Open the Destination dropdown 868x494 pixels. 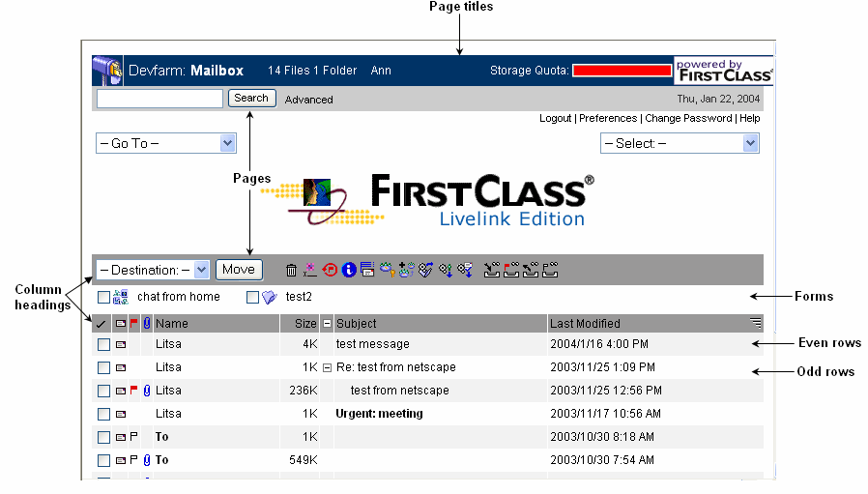pyautogui.click(x=153, y=270)
